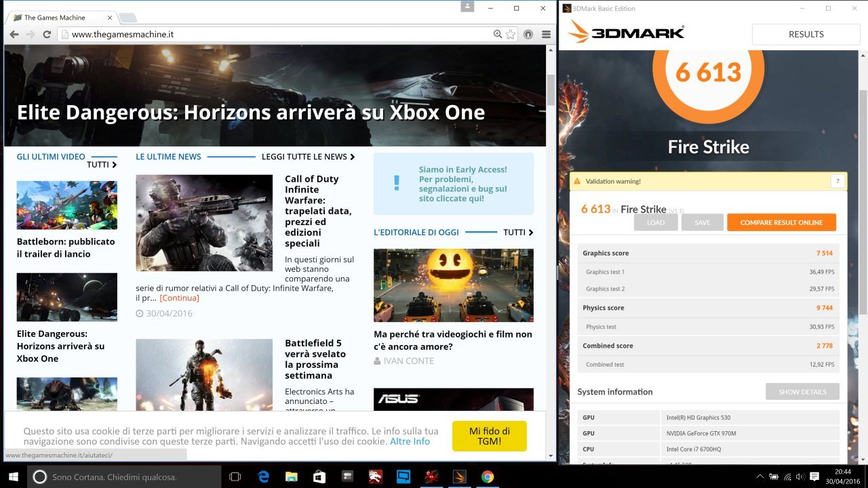
Task: Show hidden tray icons chevron
Action: [x=759, y=476]
